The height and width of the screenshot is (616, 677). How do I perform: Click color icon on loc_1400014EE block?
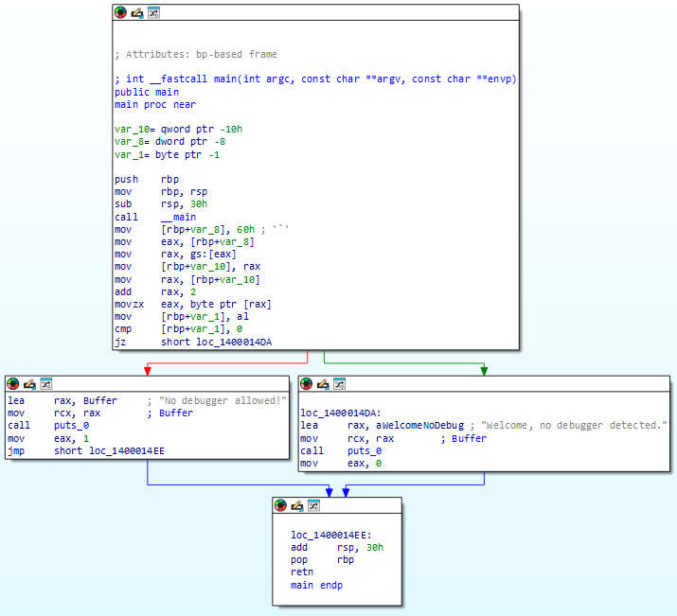click(280, 505)
